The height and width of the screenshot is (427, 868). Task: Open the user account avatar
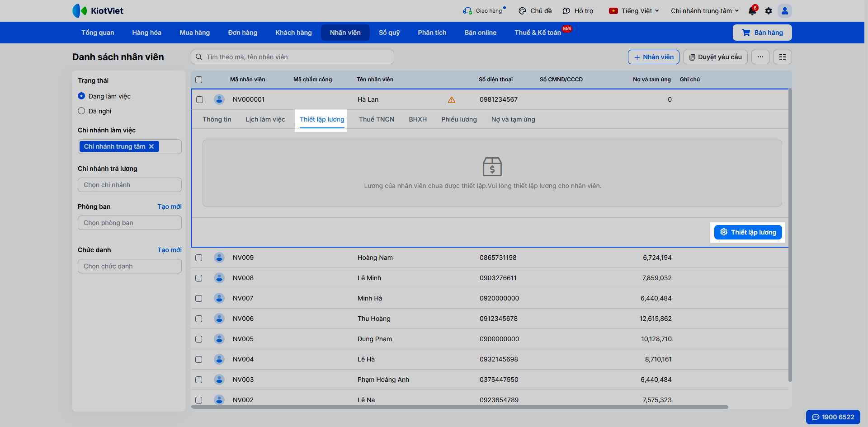(785, 11)
